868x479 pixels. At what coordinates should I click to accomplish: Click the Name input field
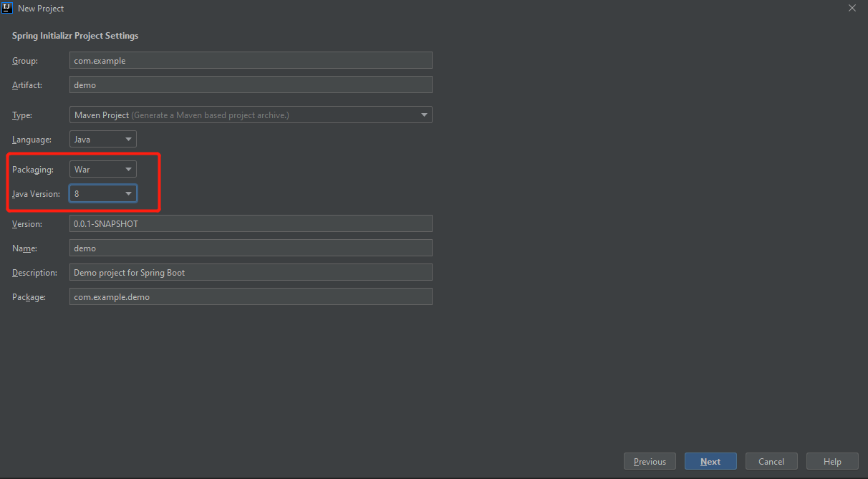(x=251, y=248)
